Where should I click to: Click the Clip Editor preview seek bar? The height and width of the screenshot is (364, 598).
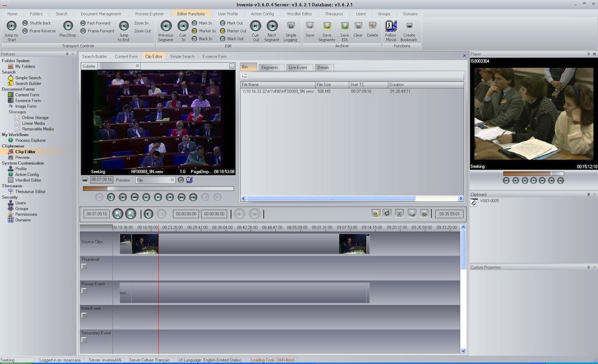[158, 188]
